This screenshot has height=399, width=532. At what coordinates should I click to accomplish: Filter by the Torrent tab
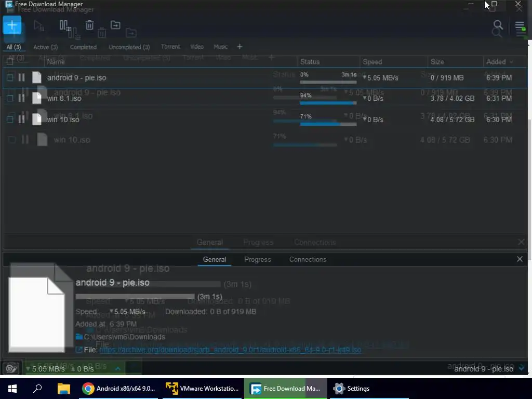(170, 47)
